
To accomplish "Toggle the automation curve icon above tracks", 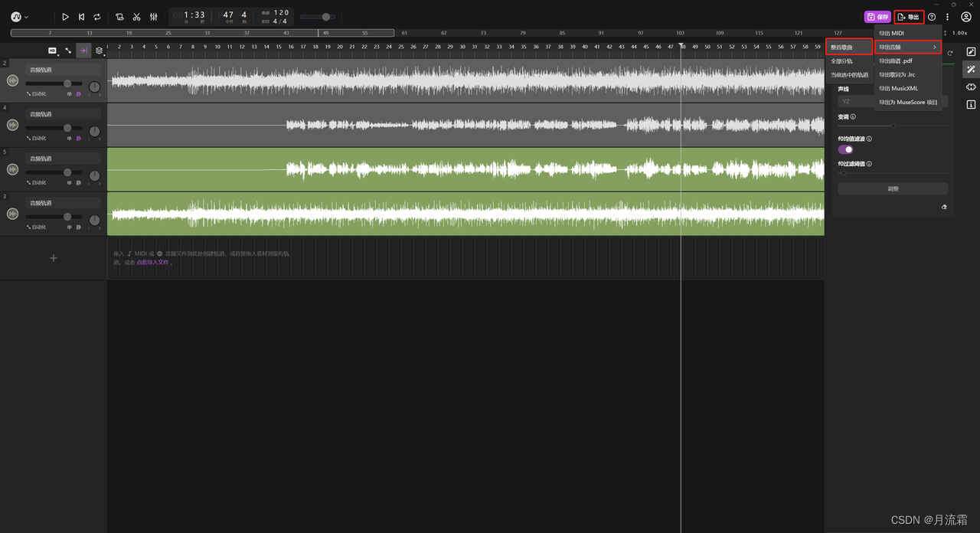I will coord(68,51).
